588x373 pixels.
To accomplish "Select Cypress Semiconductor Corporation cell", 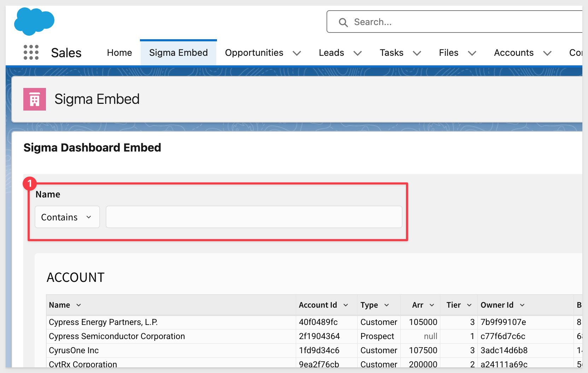I will (171, 336).
